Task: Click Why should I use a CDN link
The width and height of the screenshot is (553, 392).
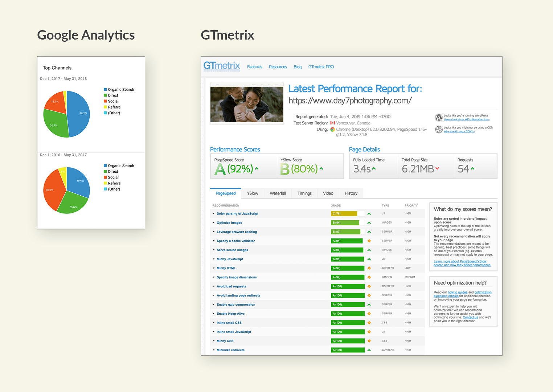Action: tap(459, 131)
